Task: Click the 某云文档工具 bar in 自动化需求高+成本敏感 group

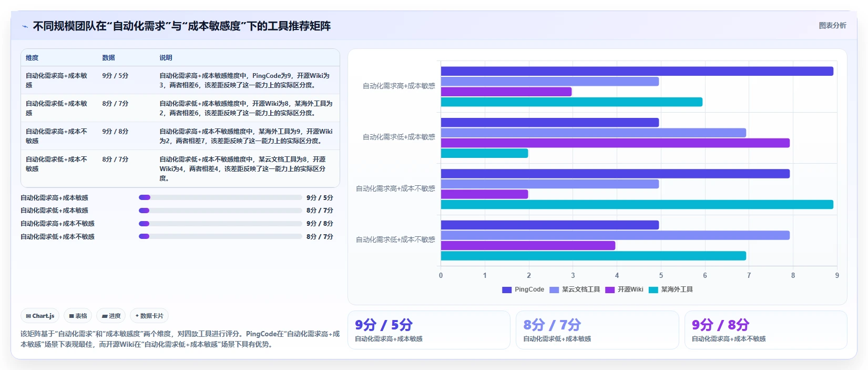Action: coord(550,82)
